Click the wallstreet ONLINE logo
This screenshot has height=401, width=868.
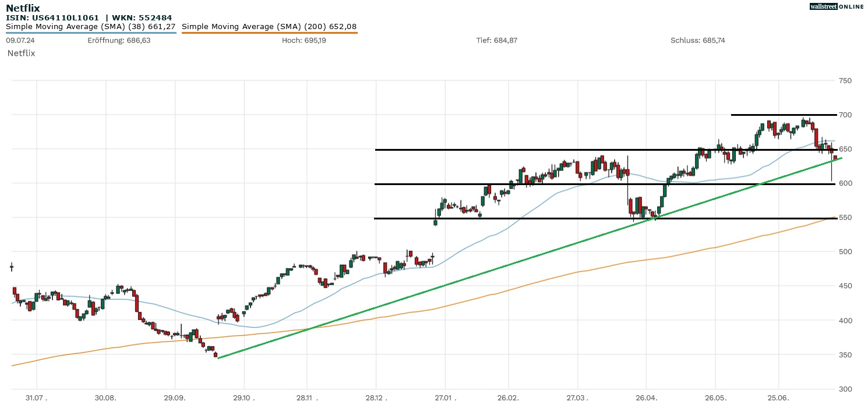[837, 6]
